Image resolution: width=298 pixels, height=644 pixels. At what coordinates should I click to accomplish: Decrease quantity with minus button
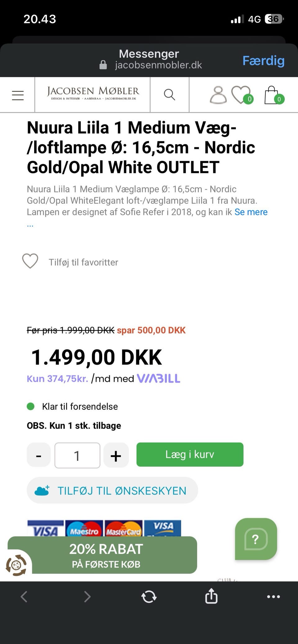(x=39, y=455)
